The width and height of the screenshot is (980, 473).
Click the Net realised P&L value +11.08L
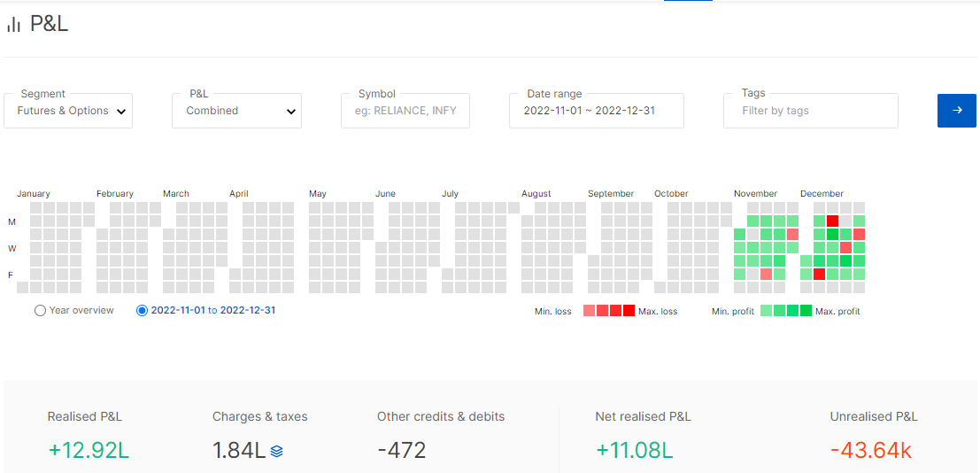tap(635, 451)
